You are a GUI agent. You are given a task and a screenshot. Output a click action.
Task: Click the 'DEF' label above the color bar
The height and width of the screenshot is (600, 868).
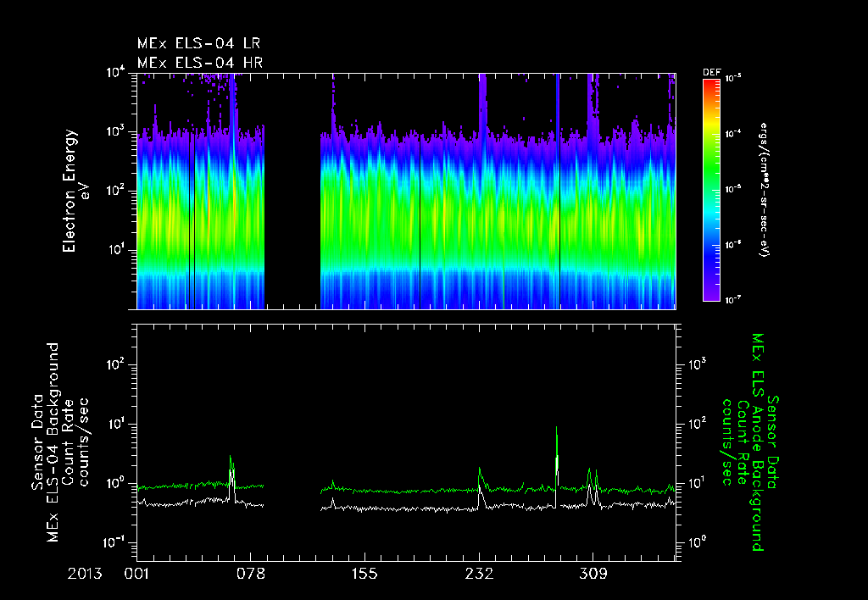point(711,73)
